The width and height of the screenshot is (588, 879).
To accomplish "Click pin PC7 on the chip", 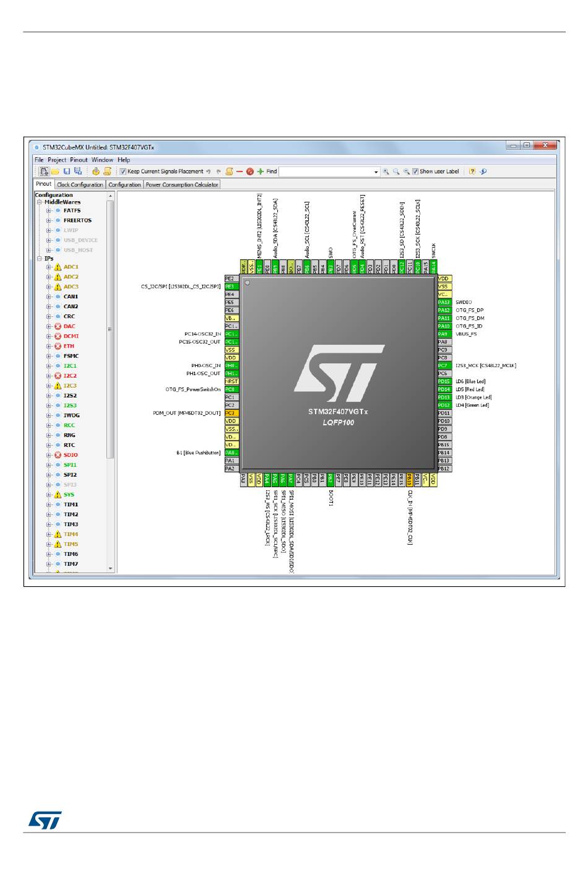I will pos(444,366).
